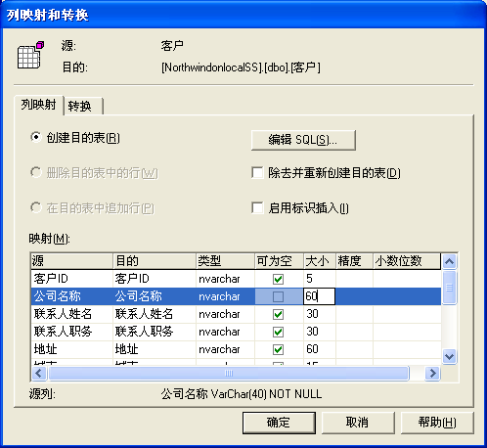Click the 可为空 column header
The width and height of the screenshot is (487, 448).
click(279, 261)
